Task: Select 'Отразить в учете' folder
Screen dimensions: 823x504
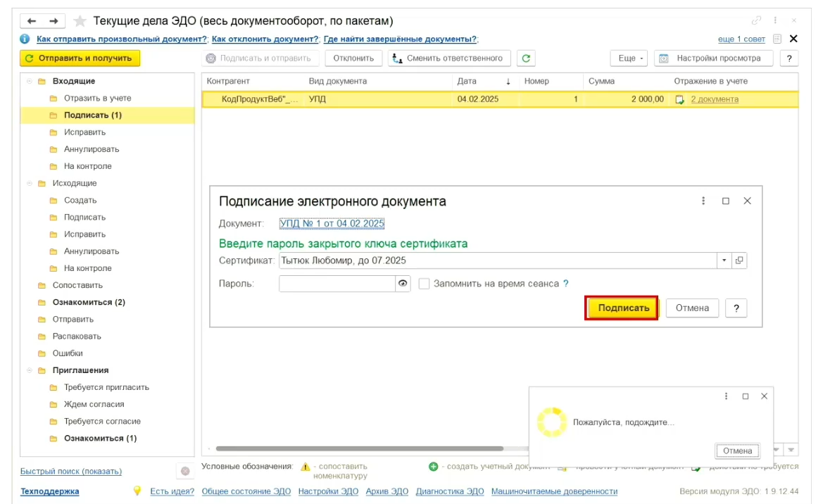Action: [97, 99]
